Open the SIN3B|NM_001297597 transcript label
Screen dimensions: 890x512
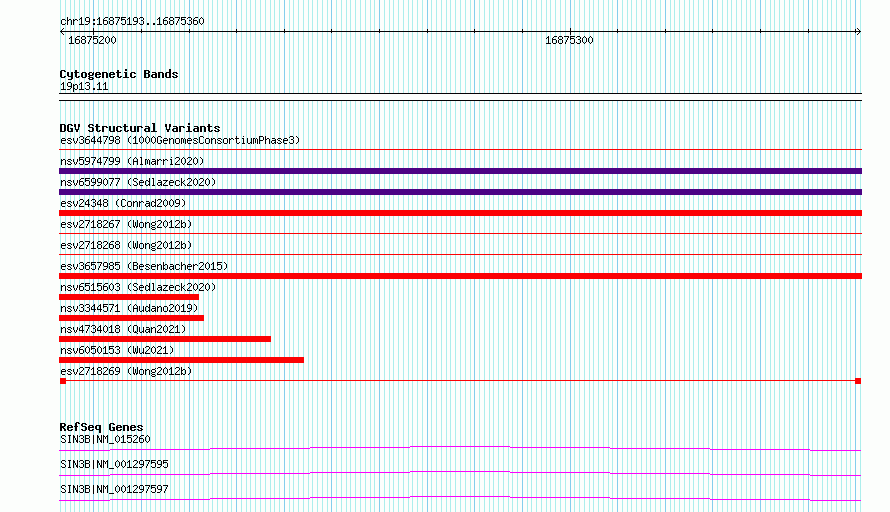click(x=114, y=489)
